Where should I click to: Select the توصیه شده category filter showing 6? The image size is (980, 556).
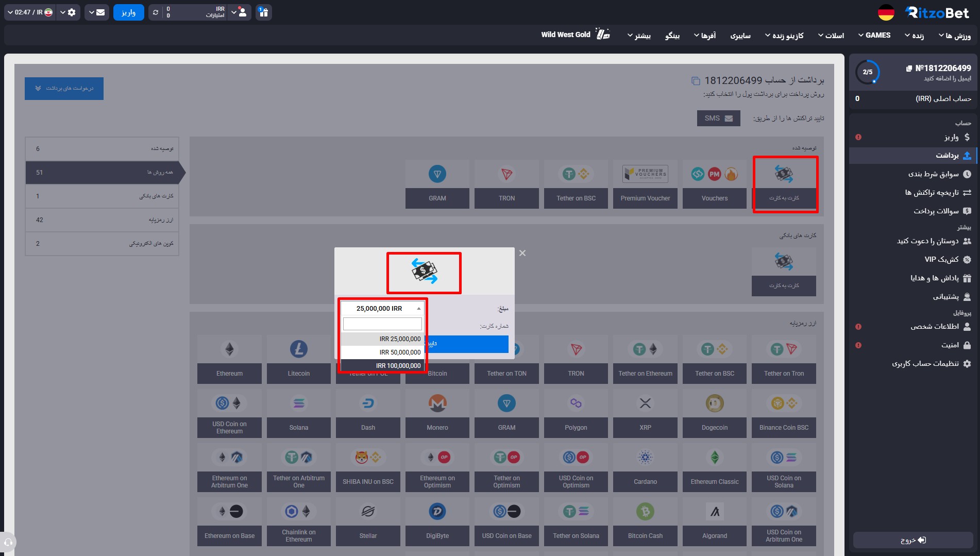click(102, 149)
